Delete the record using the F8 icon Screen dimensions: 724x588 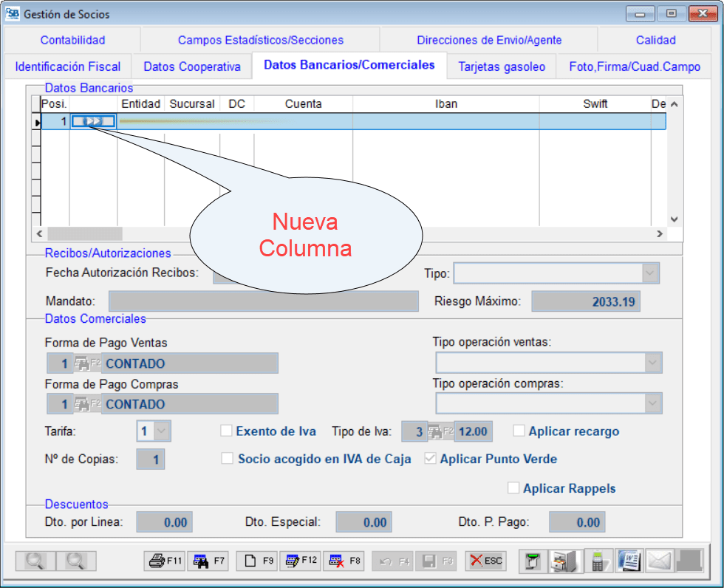point(344,561)
